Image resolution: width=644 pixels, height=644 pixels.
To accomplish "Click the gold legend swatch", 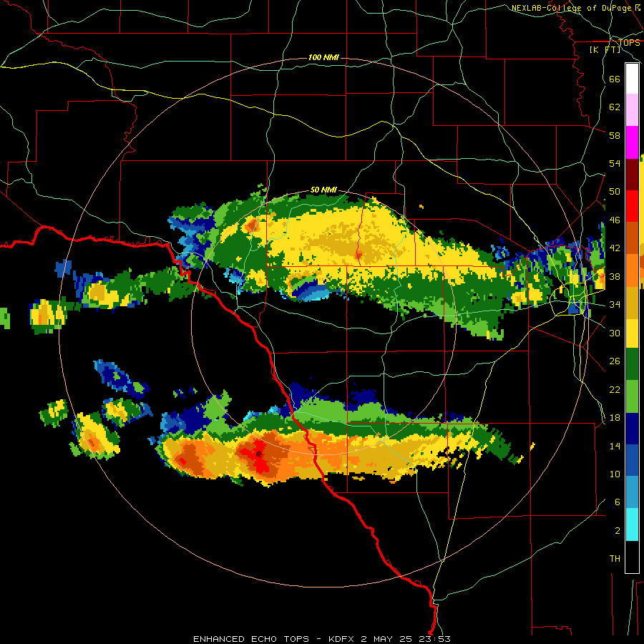I will (632, 303).
